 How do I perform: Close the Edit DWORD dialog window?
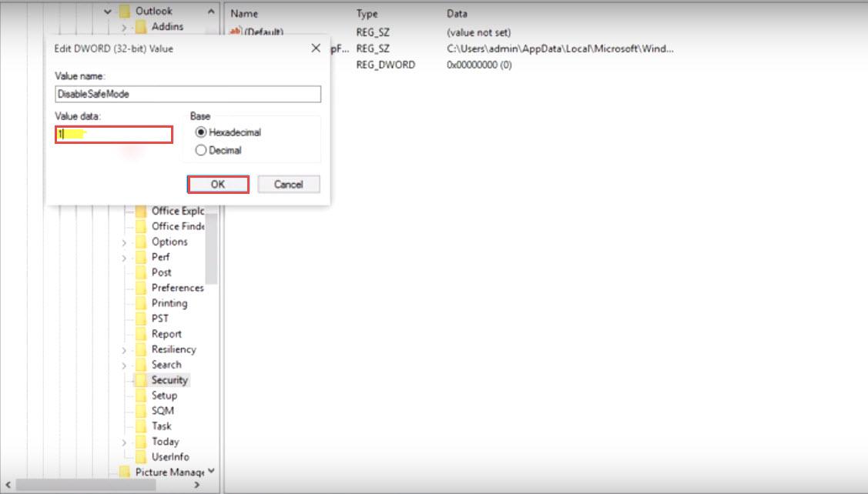[316, 48]
